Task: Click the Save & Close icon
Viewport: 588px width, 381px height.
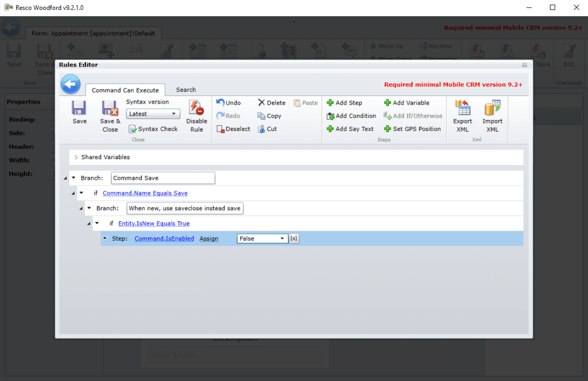Action: (x=110, y=109)
